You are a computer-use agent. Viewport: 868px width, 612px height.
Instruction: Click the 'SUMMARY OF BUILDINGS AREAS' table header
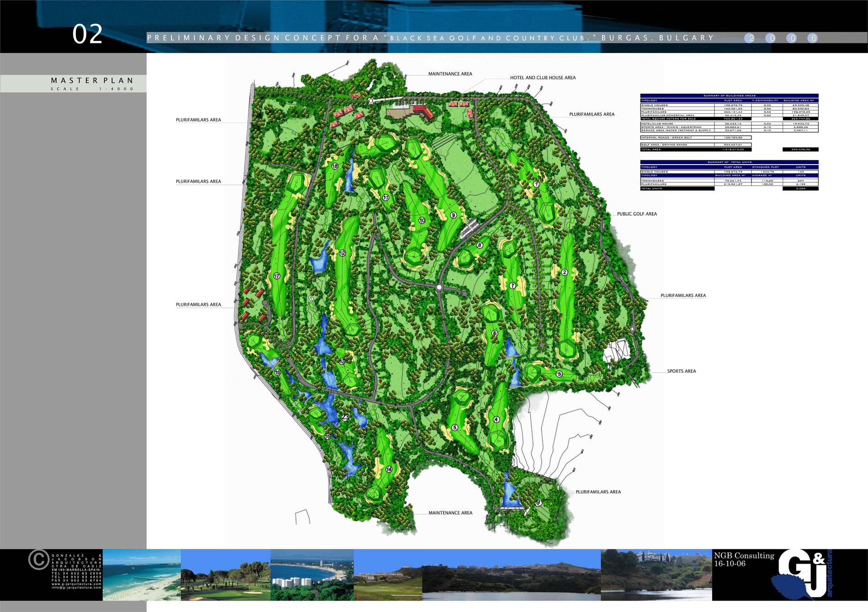pos(729,96)
